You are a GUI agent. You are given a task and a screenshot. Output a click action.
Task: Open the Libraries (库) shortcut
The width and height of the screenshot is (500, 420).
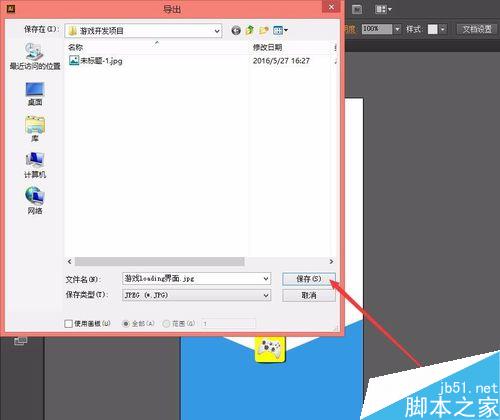[x=35, y=129]
